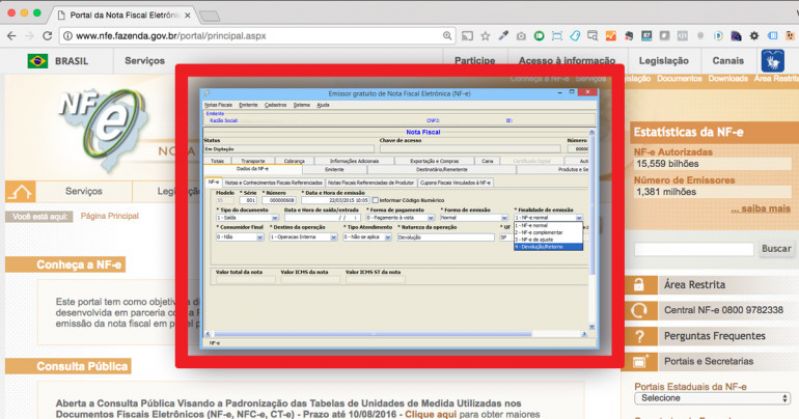Click the browser address bar URL
The image size is (799, 419).
(171, 36)
